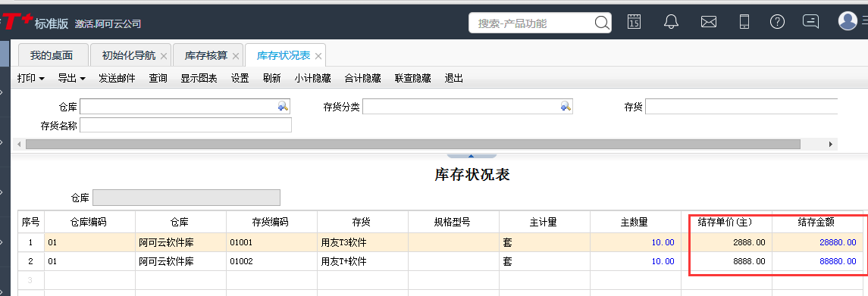Screen dimensions: 868x296
Task: Toggle 联查隐藏 in toolbar
Action: point(412,78)
